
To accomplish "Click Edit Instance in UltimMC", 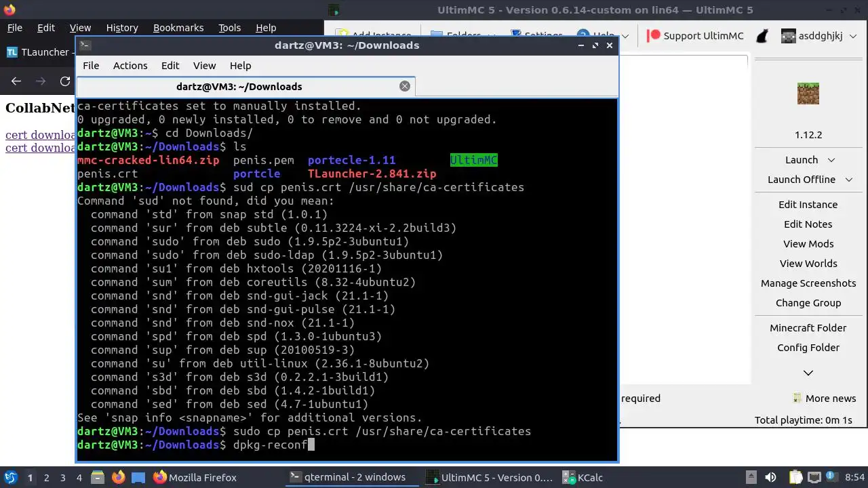I will coord(808,205).
